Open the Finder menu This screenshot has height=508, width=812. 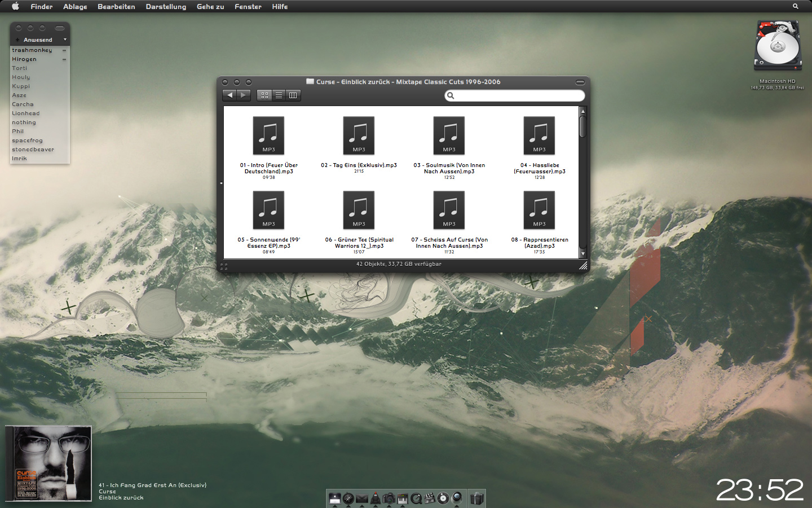42,7
